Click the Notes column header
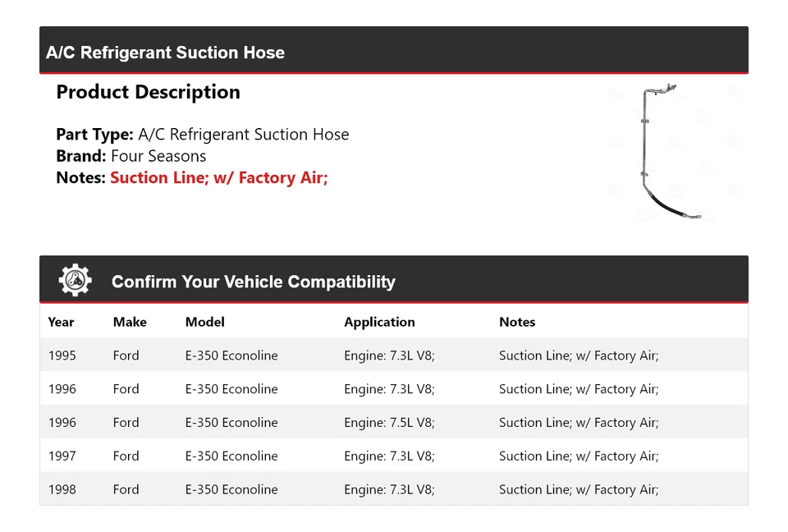This screenshot has width=788, height=532. tap(517, 322)
